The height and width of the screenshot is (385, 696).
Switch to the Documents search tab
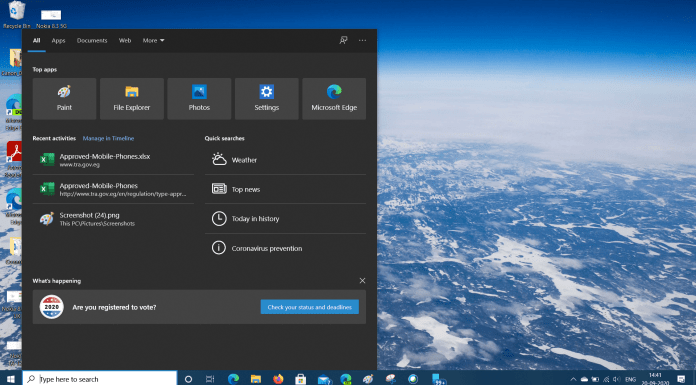(x=92, y=40)
